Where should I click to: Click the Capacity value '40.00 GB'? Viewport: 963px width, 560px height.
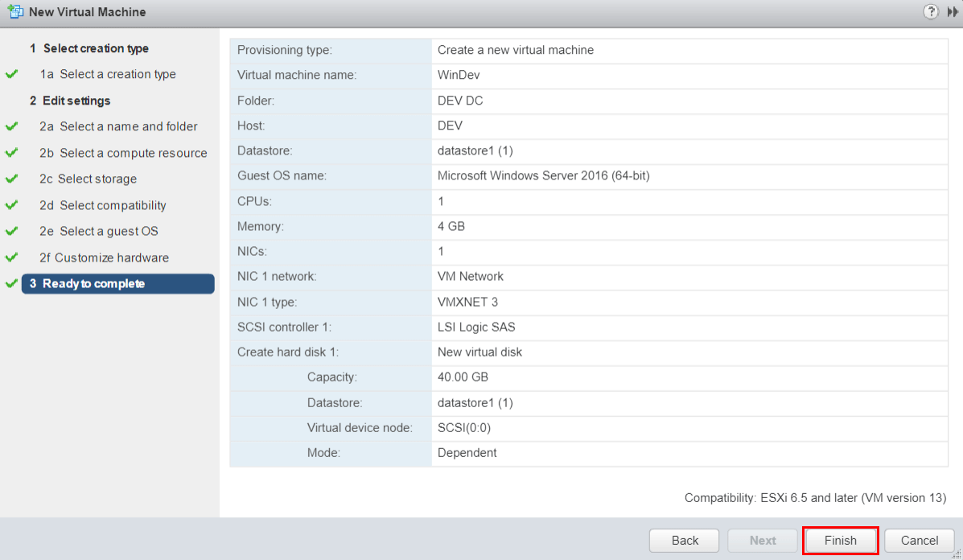(463, 377)
